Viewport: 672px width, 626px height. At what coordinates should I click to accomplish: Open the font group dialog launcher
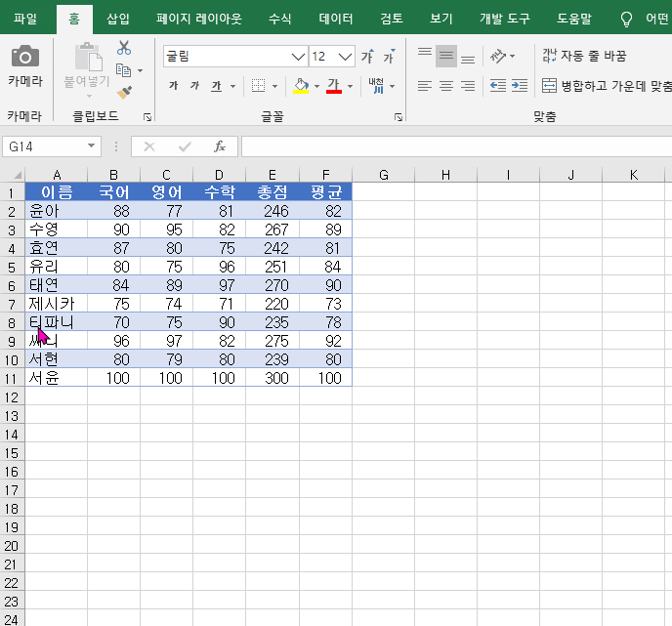tap(399, 117)
